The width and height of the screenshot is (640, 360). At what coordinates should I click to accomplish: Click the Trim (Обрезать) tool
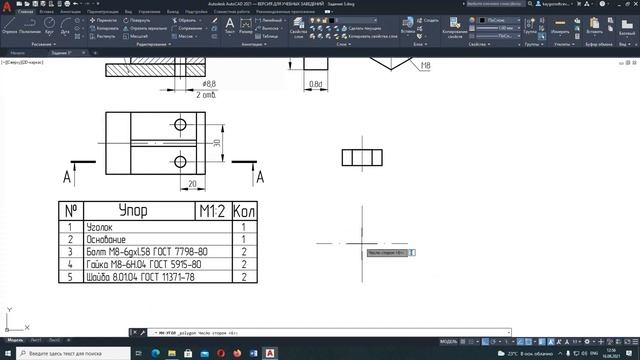pos(184,20)
